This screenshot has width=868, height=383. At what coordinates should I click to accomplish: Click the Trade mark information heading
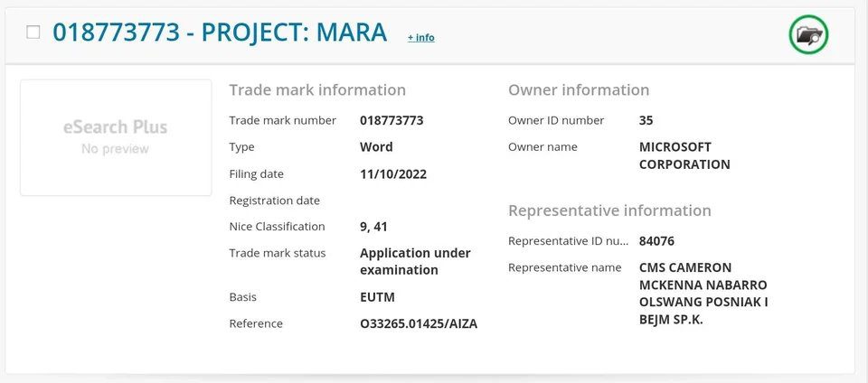pos(317,90)
